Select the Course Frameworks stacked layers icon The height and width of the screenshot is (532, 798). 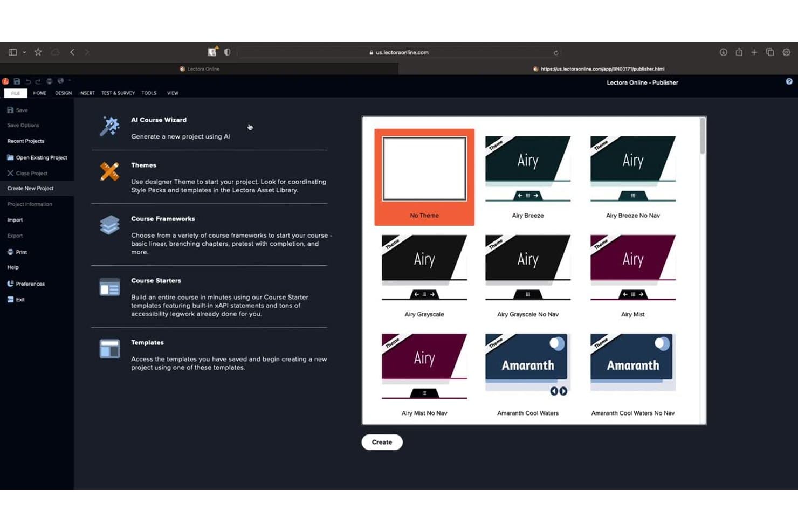[x=109, y=225]
